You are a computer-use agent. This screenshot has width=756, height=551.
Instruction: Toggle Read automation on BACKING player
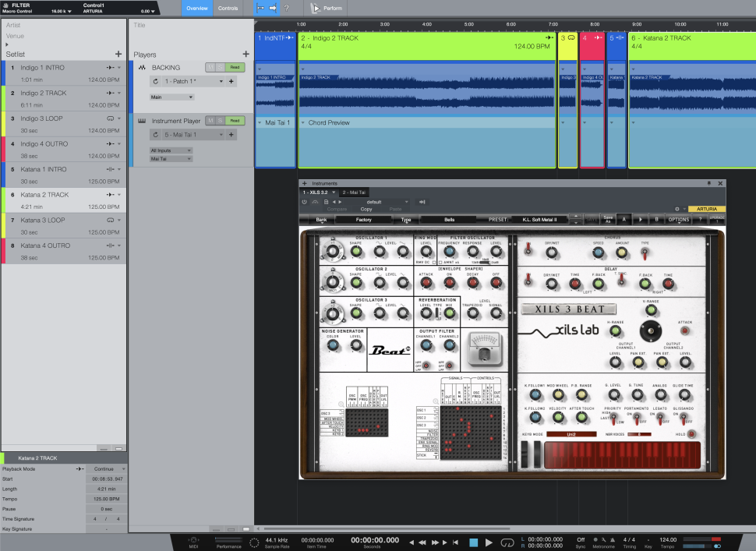coord(235,68)
